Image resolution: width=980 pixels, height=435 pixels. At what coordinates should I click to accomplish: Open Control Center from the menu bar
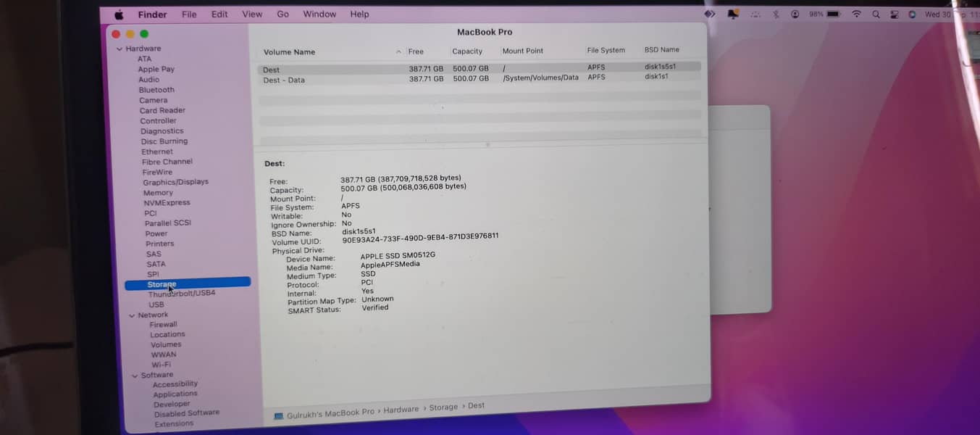pyautogui.click(x=895, y=14)
